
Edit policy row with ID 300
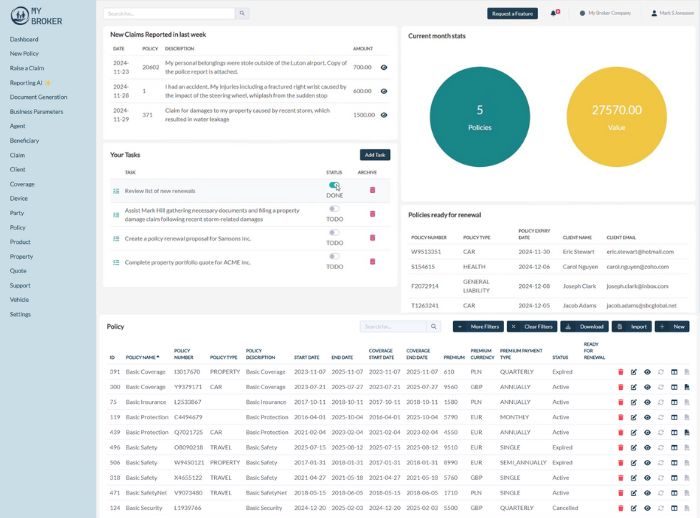tap(634, 386)
